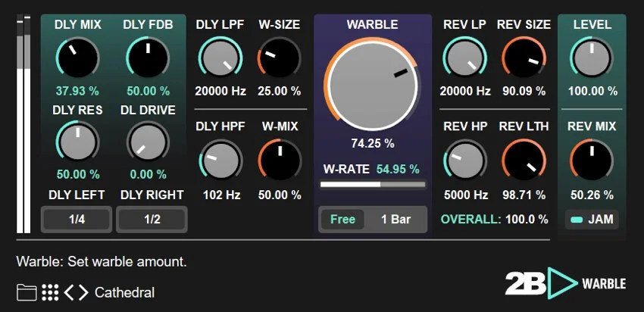Click the DLY LPF value 20000 Hz
Viewport: 644px width, 312px height.
(x=220, y=91)
